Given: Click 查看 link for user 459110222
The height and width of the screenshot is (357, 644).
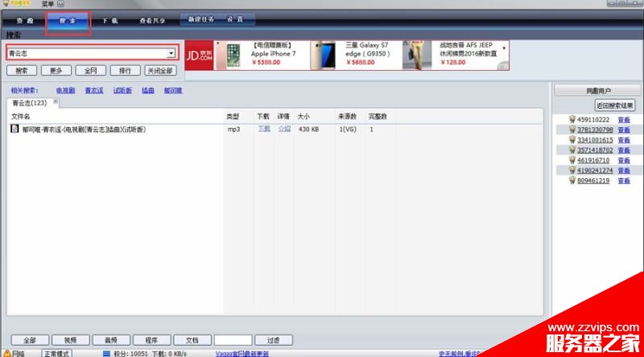Looking at the screenshot, I should pyautogui.click(x=624, y=120).
